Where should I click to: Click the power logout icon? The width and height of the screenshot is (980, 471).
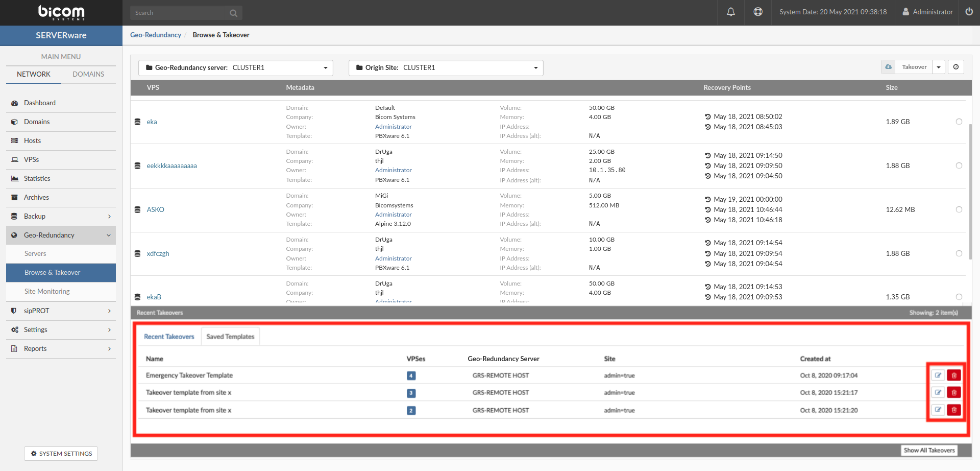click(969, 12)
